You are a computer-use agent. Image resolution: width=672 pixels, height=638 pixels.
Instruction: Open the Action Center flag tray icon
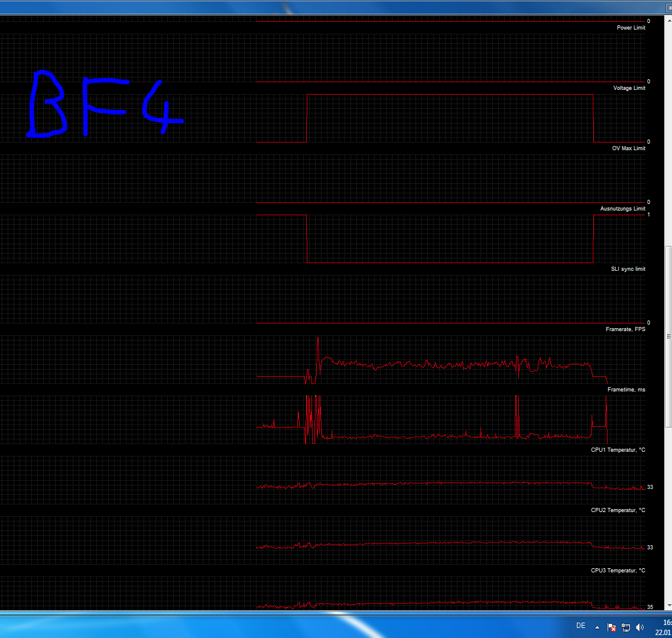tap(612, 628)
